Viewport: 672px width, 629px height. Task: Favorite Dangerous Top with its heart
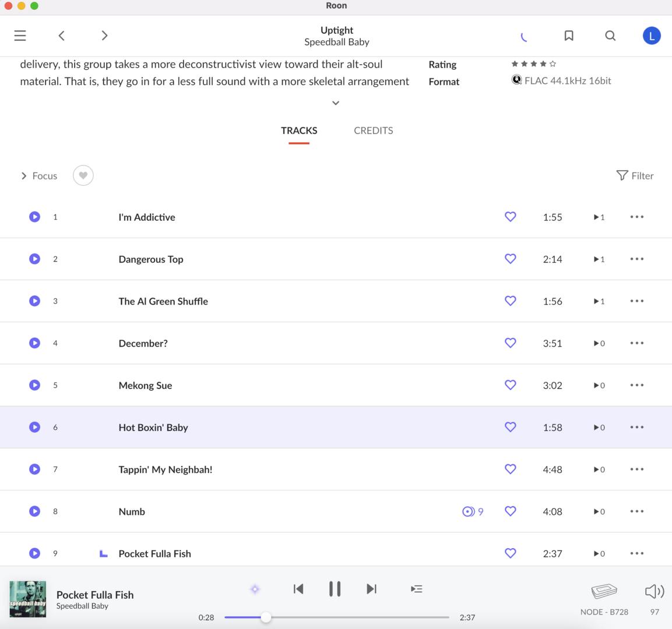click(510, 259)
